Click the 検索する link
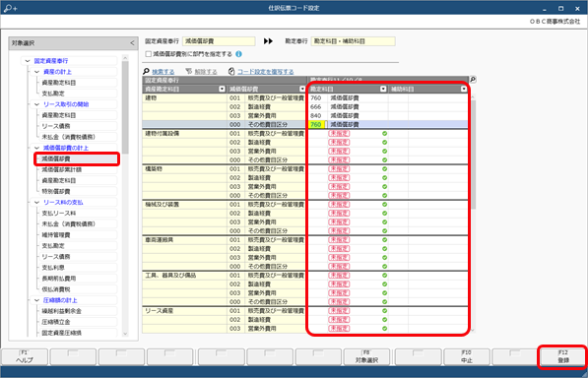The image size is (588, 378). coord(163,72)
